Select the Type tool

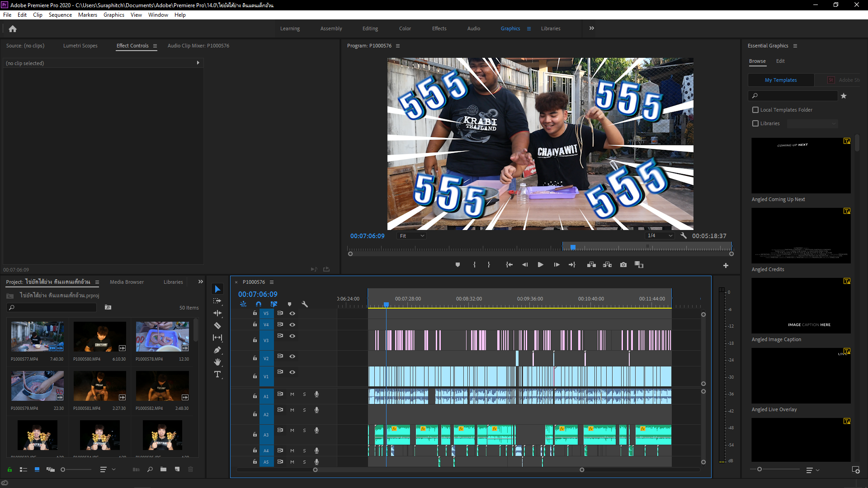coord(217,374)
